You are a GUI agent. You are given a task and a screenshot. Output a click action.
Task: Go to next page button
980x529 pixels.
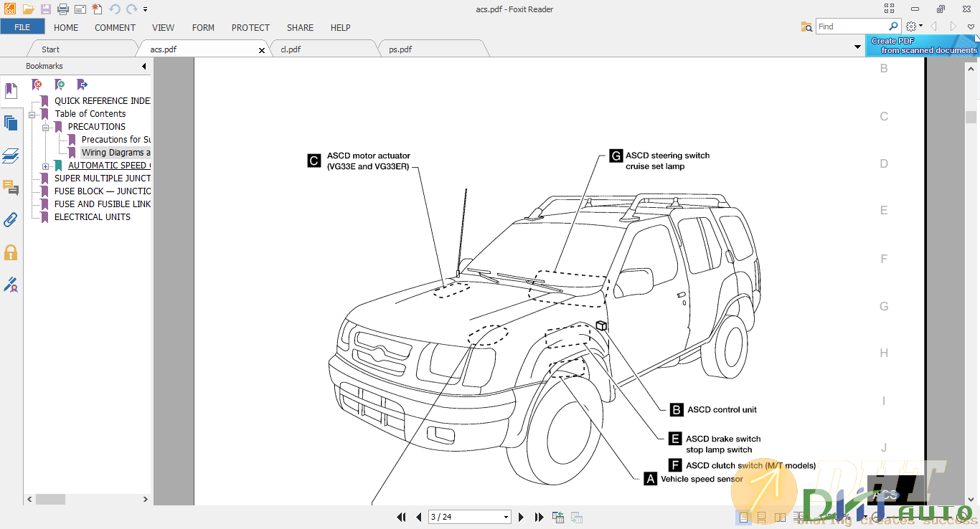coord(522,517)
